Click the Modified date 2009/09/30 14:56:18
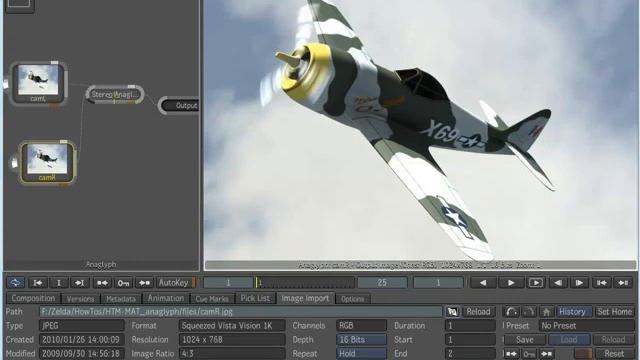The height and width of the screenshot is (360, 640). click(x=82, y=353)
